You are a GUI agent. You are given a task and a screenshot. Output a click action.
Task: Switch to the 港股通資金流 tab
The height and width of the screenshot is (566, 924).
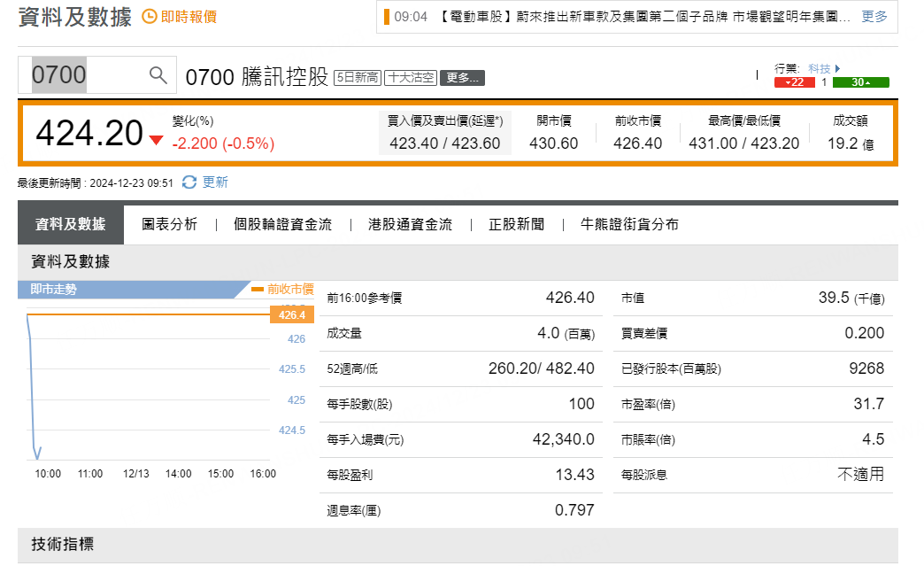410,225
